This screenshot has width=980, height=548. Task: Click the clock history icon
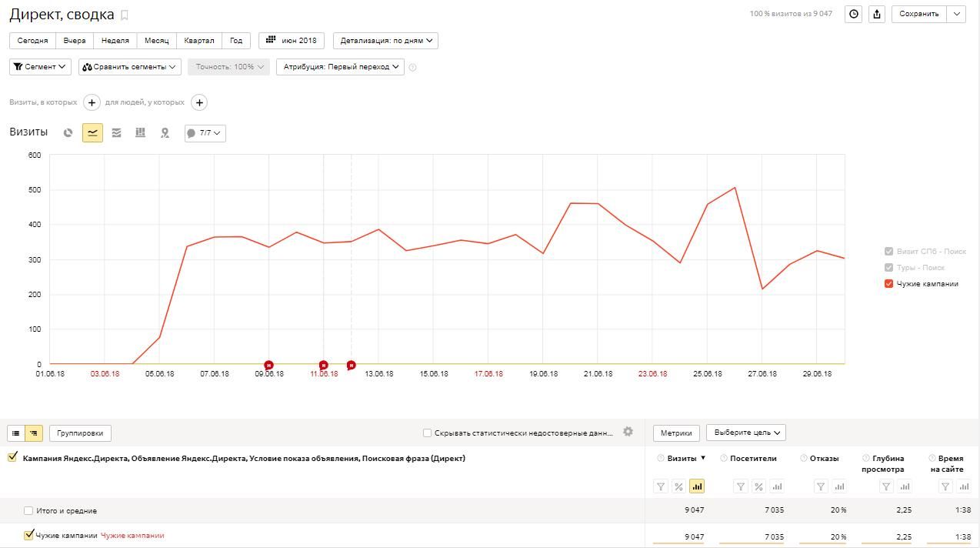point(853,14)
